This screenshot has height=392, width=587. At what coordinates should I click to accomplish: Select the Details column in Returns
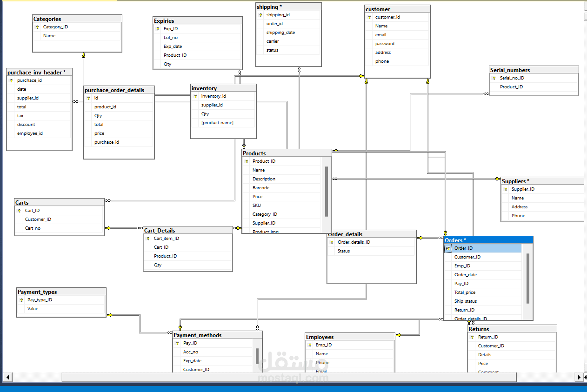coord(512,355)
